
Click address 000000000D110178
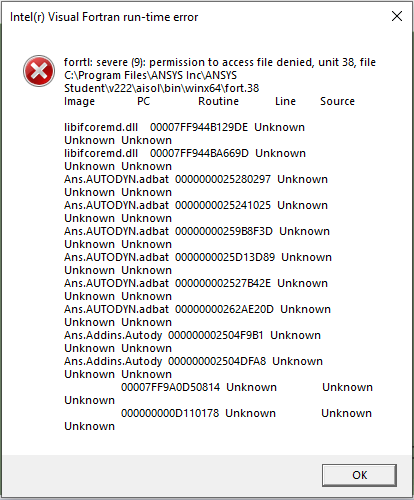[170, 413]
